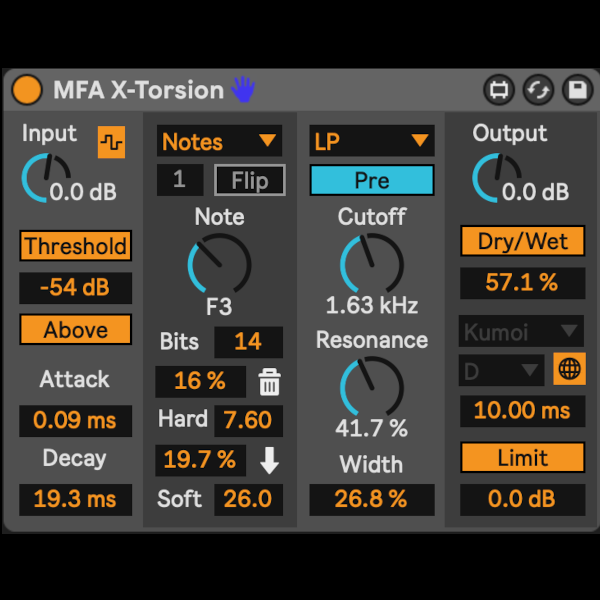Click the Soft 26.0 value field
600x600 pixels.
point(249,500)
